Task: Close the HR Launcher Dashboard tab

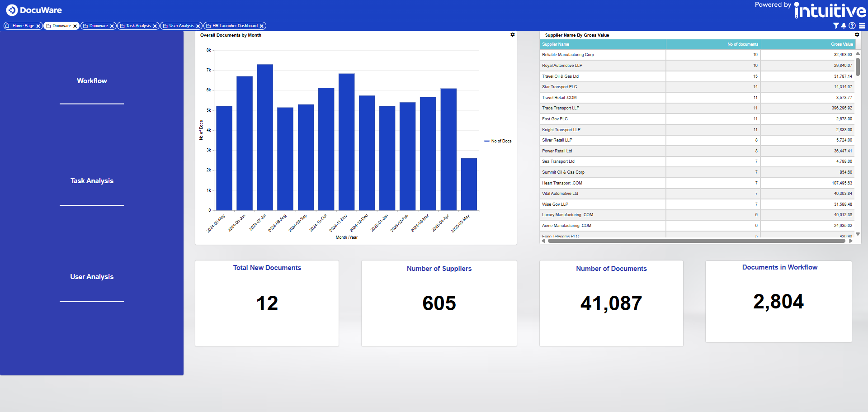Action: pos(261,26)
